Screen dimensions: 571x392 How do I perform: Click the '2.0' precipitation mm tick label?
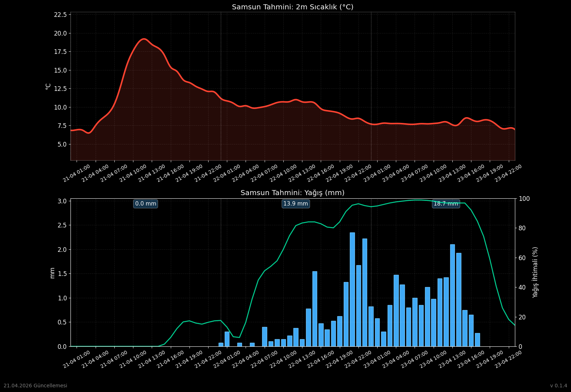(x=62, y=250)
